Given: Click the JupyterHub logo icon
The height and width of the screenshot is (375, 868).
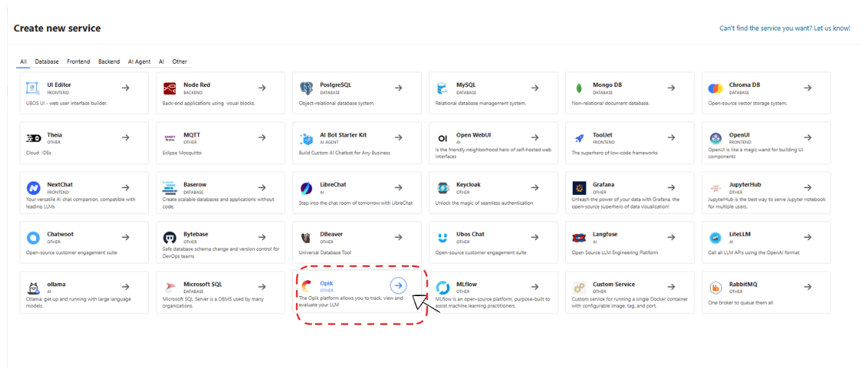Looking at the screenshot, I should [715, 187].
